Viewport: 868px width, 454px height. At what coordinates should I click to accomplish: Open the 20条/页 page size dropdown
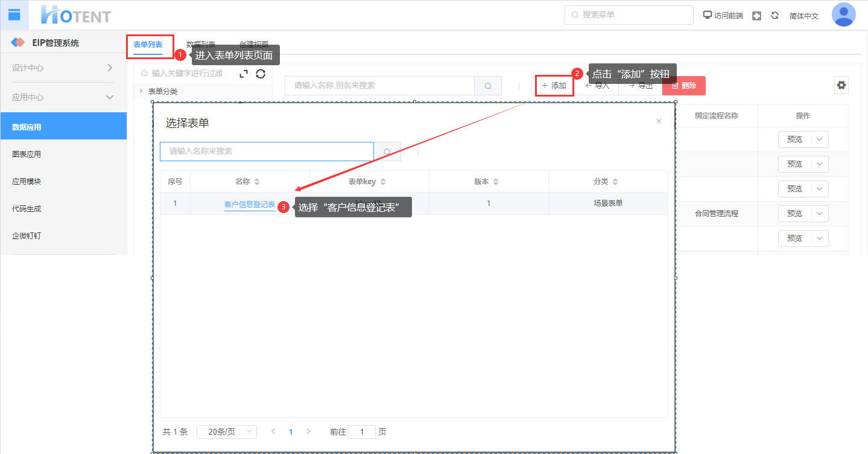coord(227,432)
